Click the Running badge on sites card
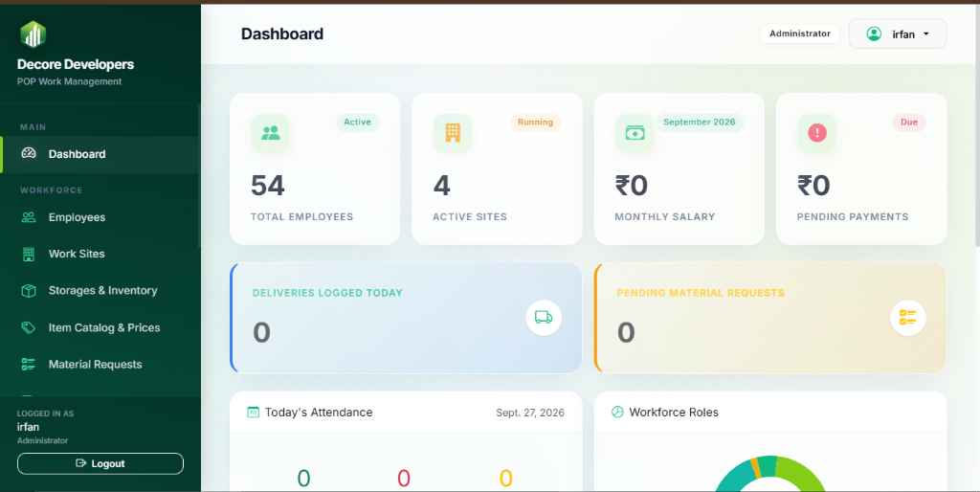The width and height of the screenshot is (980, 492). pyautogui.click(x=535, y=122)
